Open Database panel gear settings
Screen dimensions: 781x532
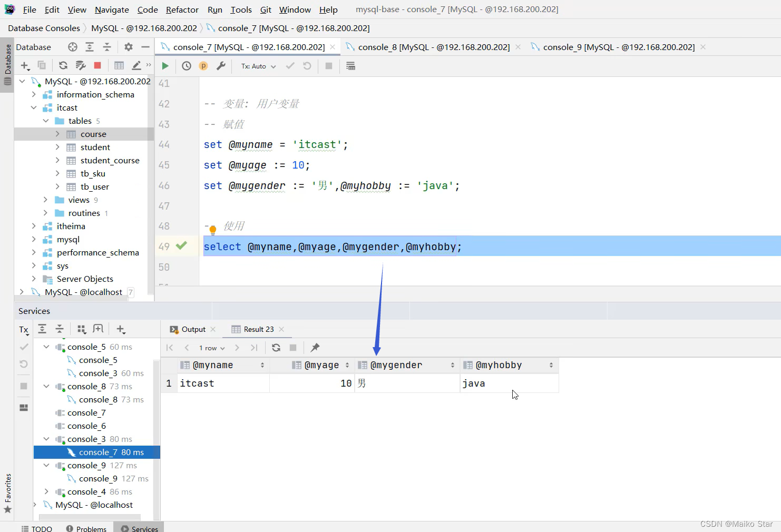129,47
